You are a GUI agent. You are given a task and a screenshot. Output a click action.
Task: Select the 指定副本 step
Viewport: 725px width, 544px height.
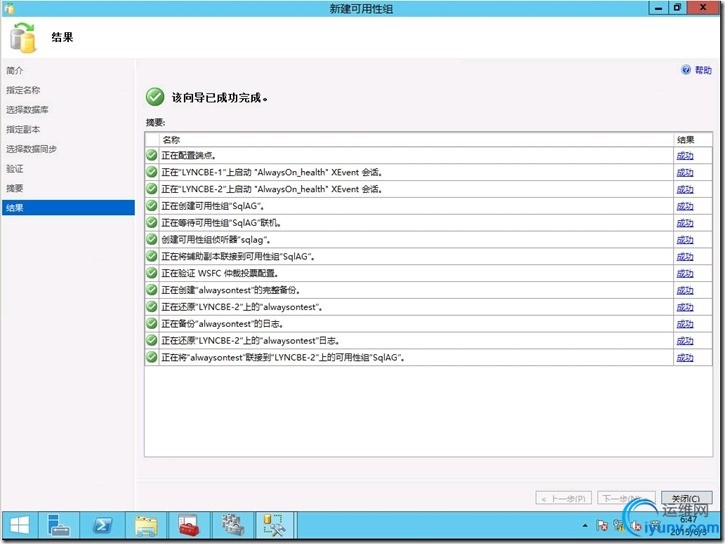pos(23,129)
